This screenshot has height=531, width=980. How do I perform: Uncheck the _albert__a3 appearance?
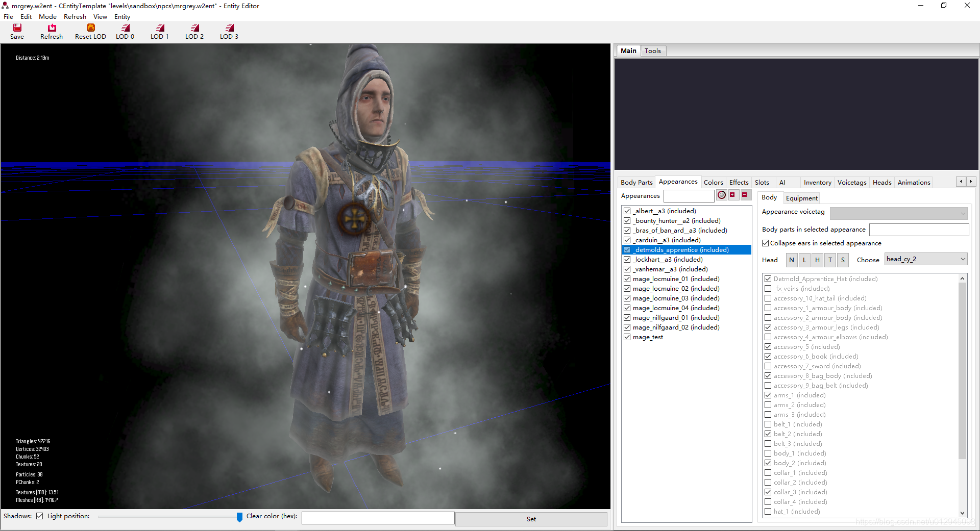[x=627, y=211]
